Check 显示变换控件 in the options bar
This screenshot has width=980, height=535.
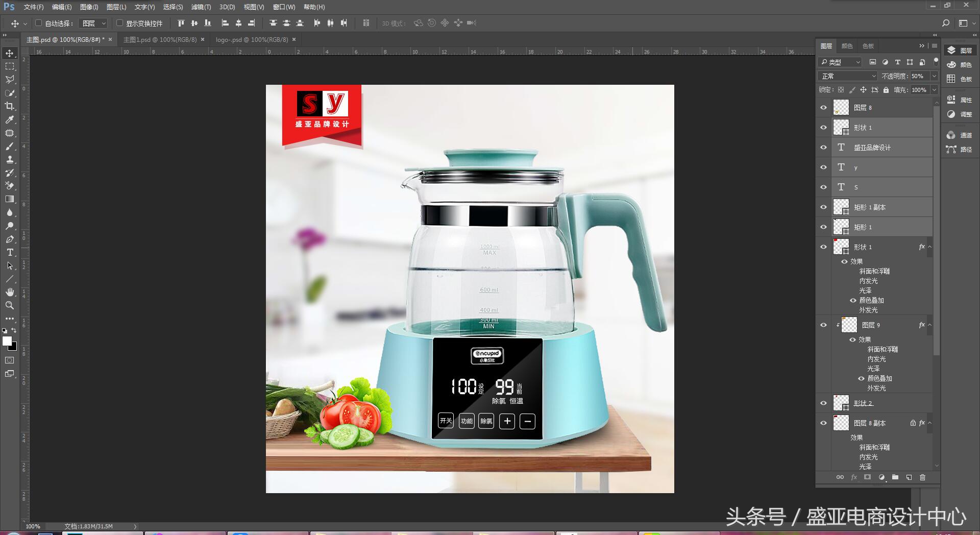point(119,23)
